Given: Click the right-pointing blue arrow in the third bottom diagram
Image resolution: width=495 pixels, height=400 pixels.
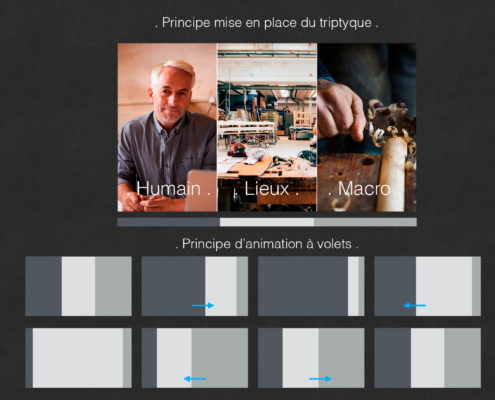Looking at the screenshot, I should coord(320,379).
